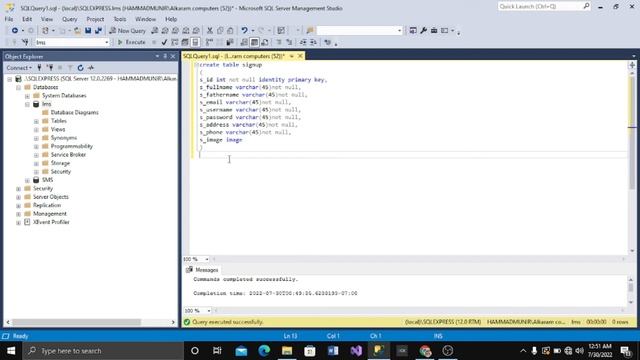The width and height of the screenshot is (640, 360).
Task: Click the Display Estimated Execution Plan icon
Action: click(x=175, y=42)
